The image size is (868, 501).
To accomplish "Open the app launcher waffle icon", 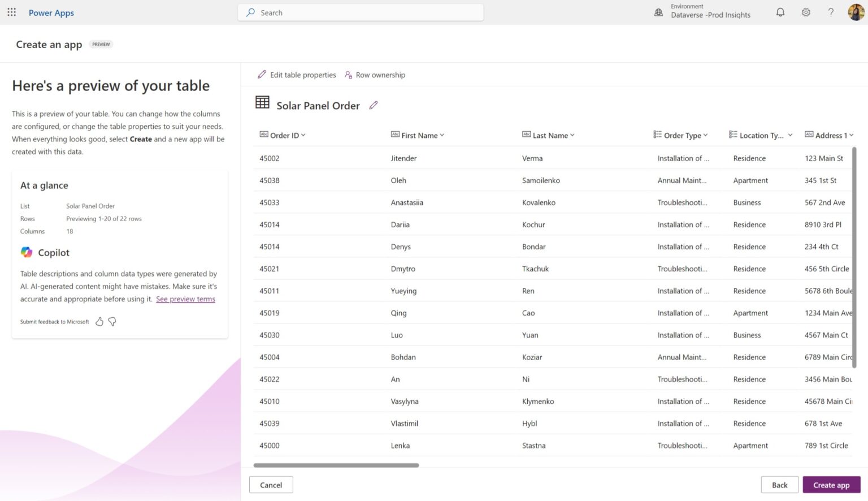I will click(x=11, y=12).
